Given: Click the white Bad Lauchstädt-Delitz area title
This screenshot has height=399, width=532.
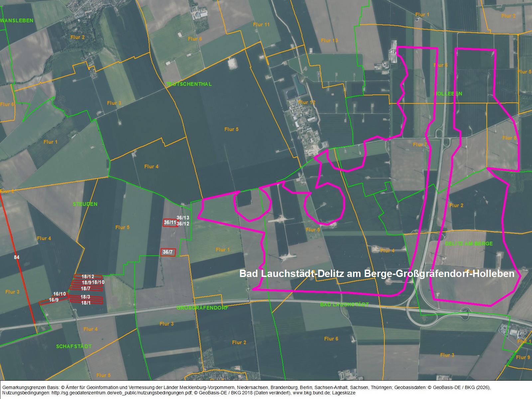Looking at the screenshot, I should 377,274.
